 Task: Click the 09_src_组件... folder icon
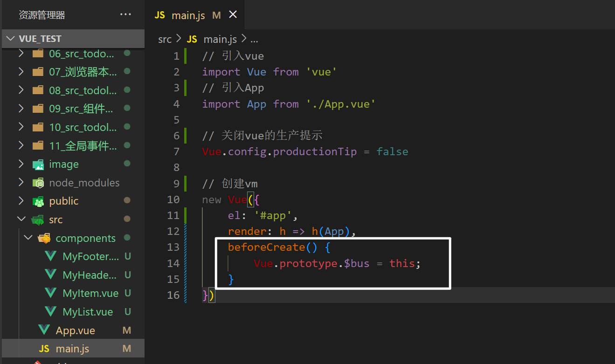pos(38,109)
